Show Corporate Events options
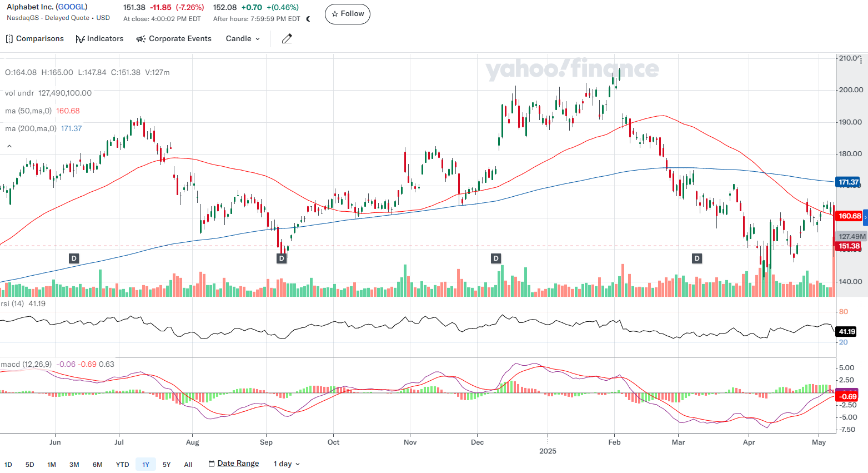The height and width of the screenshot is (473, 868). 174,39
